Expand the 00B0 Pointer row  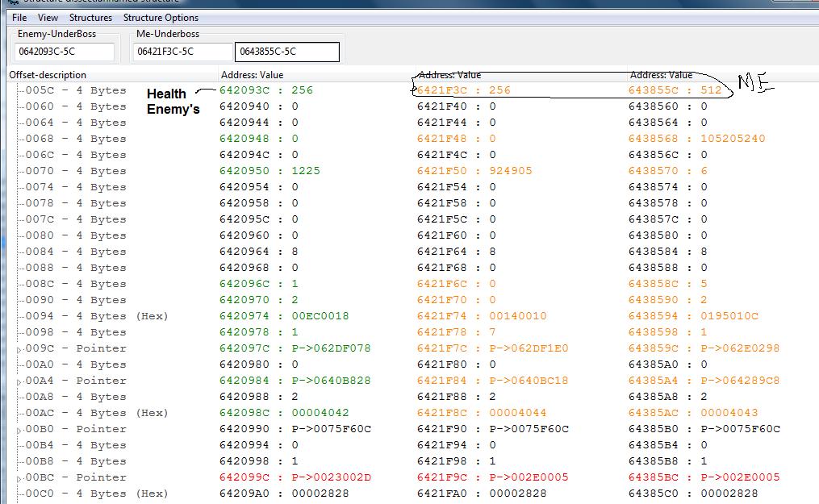19,431
